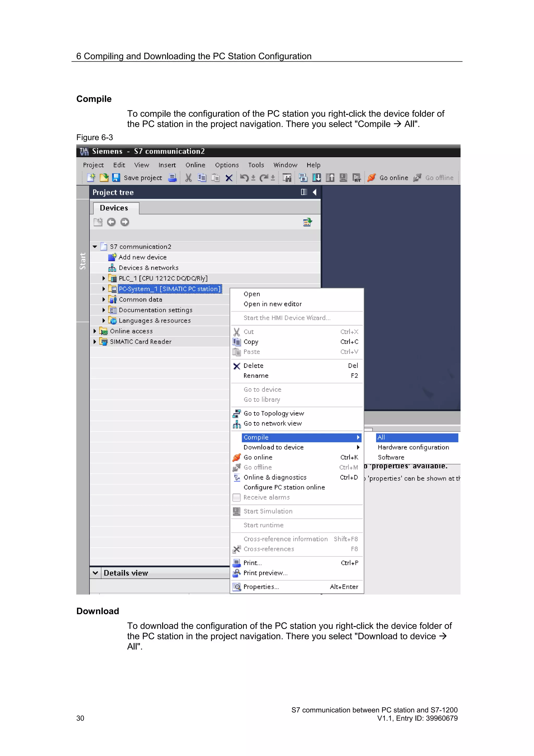Collapse the Details view chevron
The height and width of the screenshot is (756, 534).
tap(95, 573)
